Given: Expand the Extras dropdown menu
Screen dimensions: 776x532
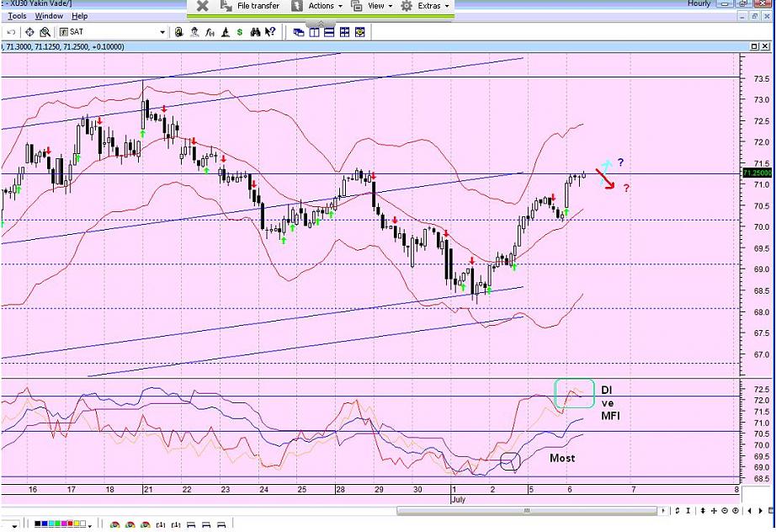Looking at the screenshot, I should pos(428,6).
